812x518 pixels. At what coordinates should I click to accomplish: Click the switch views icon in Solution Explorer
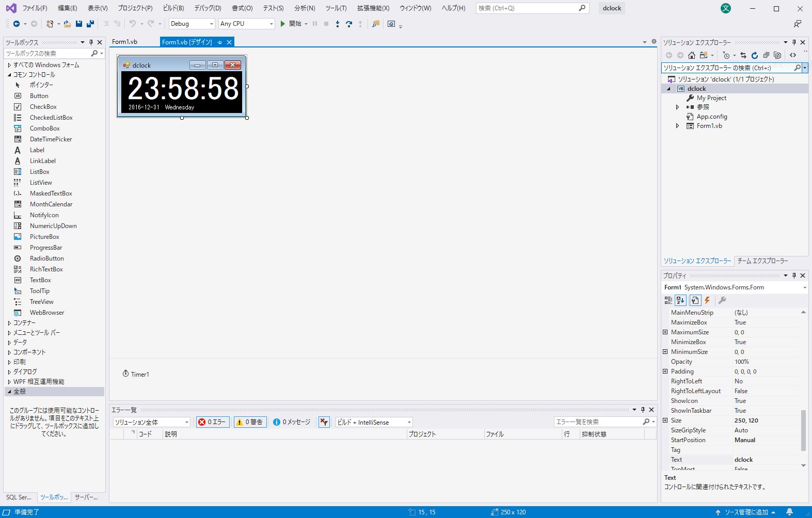(x=704, y=55)
